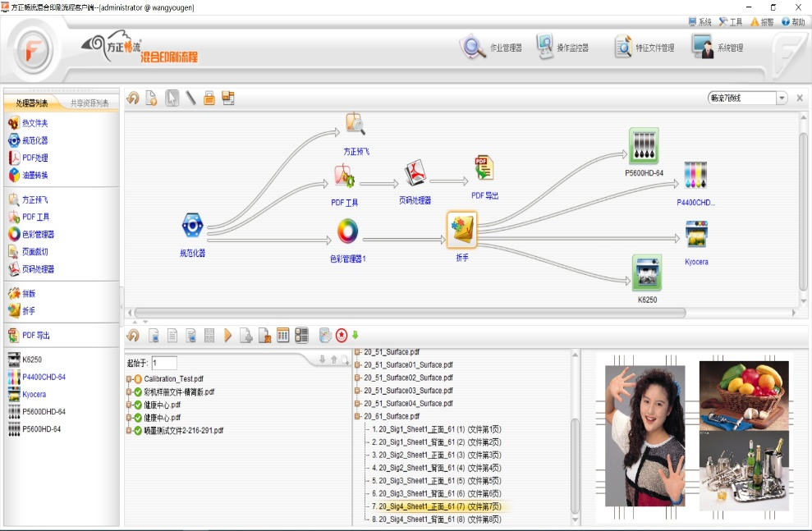Switch to the 共享资源列表 tab

(x=89, y=103)
